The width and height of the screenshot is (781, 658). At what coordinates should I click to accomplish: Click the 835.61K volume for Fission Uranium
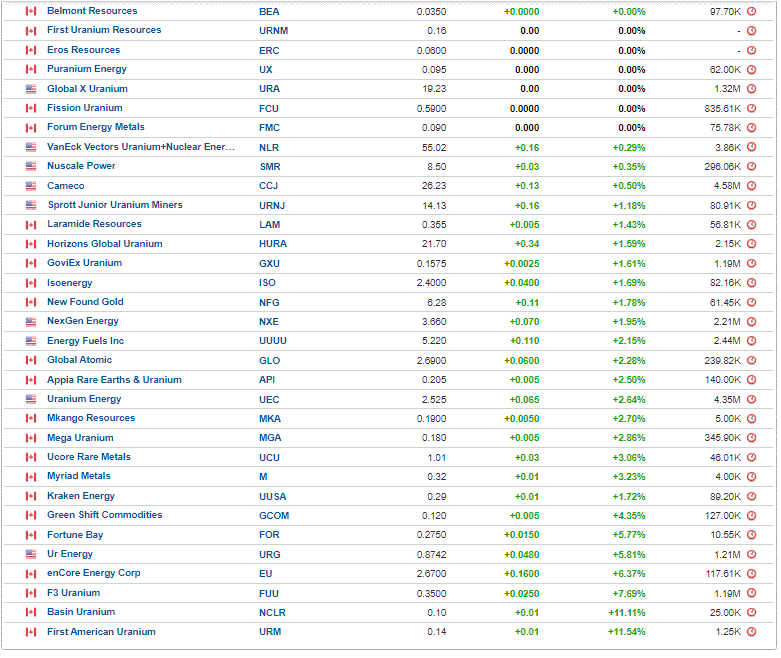[x=723, y=109]
